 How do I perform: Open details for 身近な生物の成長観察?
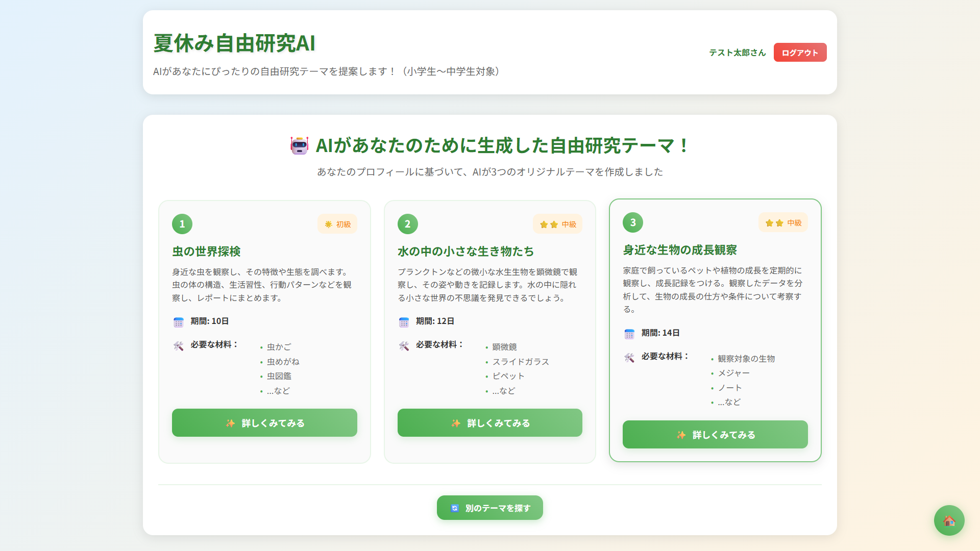[715, 434]
